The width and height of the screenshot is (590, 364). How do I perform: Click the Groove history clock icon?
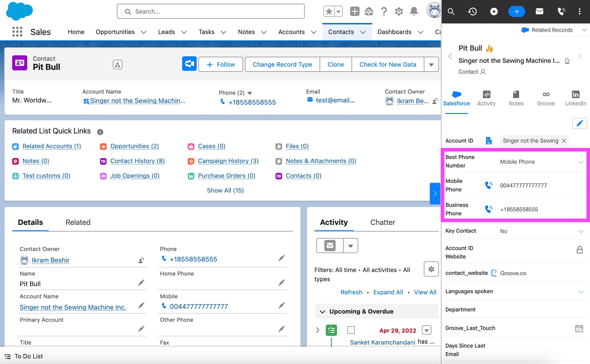(472, 11)
